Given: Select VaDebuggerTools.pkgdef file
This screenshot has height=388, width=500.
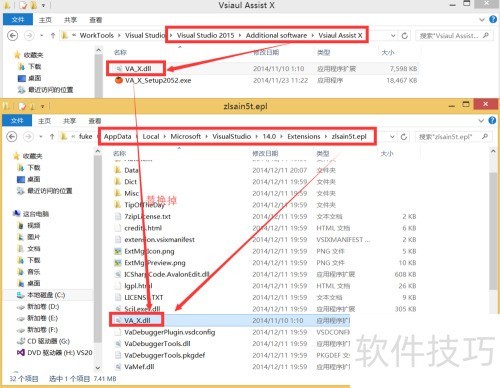Looking at the screenshot, I should pos(160,355).
